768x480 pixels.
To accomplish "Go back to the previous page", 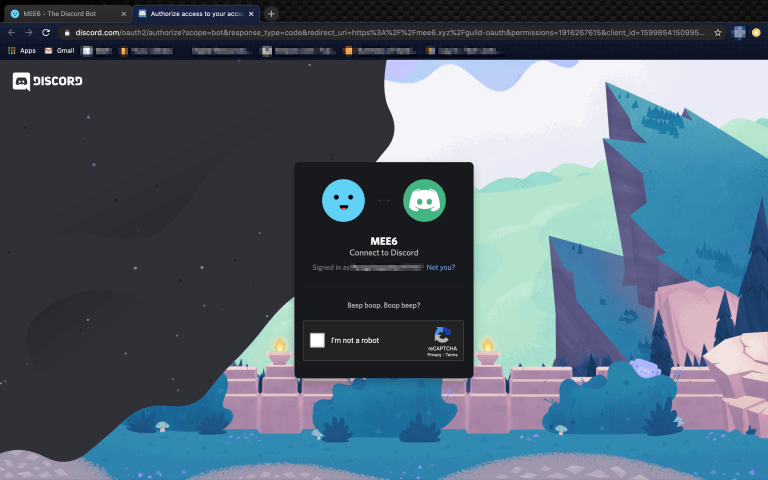I will (12, 32).
